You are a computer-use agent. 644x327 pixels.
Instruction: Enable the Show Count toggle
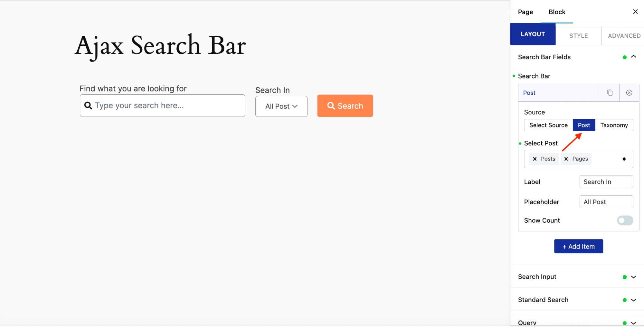pyautogui.click(x=625, y=220)
